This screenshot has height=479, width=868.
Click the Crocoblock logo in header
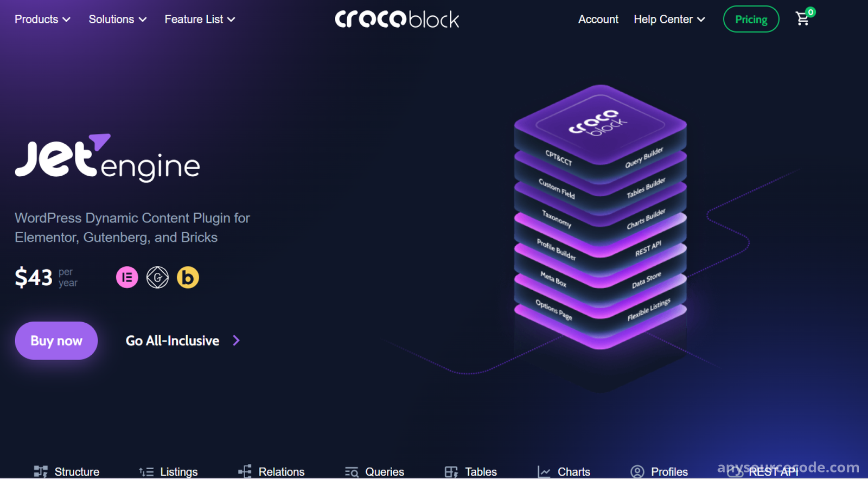click(397, 19)
